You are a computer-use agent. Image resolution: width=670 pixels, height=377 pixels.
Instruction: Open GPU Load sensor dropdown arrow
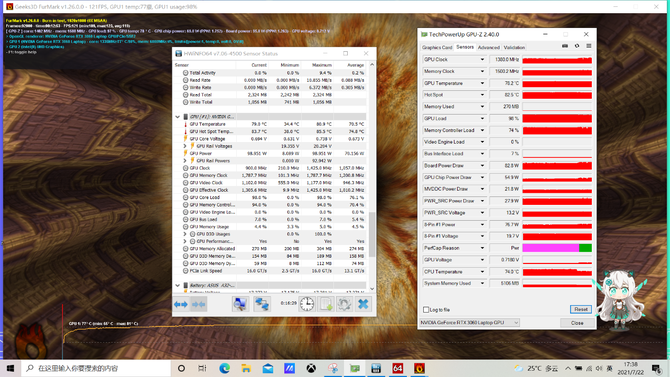pyautogui.click(x=482, y=118)
